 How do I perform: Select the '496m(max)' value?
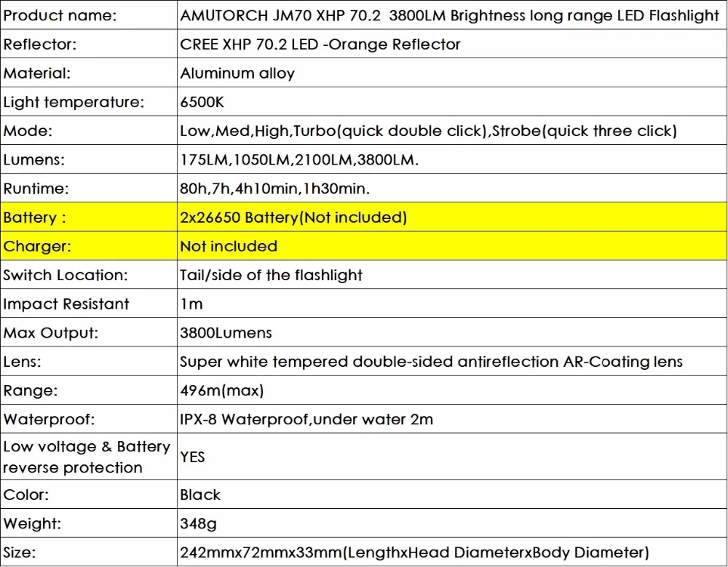coord(222,391)
